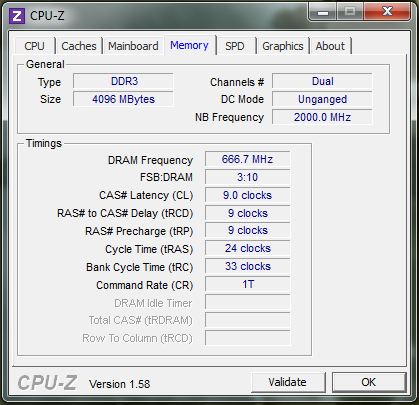The height and width of the screenshot is (405, 419).
Task: Click the CAS# Latency (CL) label
Action: tap(146, 195)
